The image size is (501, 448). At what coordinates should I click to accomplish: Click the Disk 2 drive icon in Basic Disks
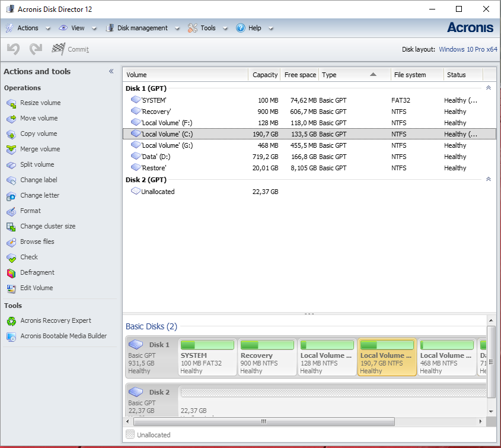(x=136, y=392)
